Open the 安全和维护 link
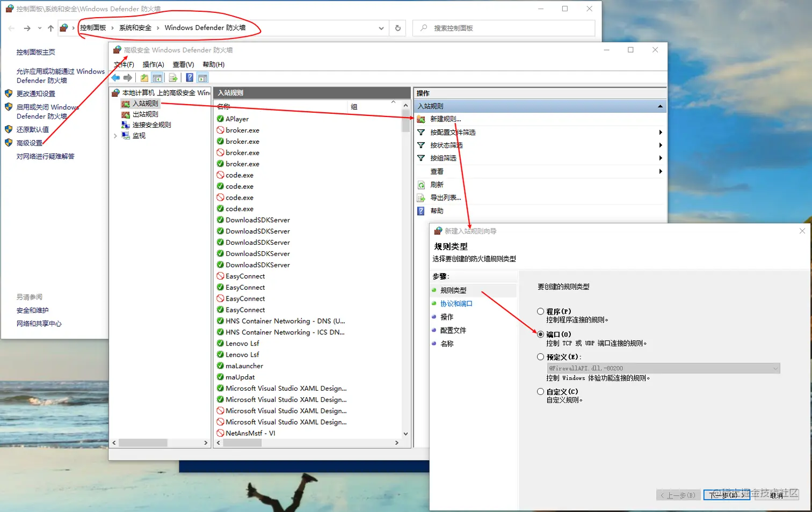812x512 pixels. pos(32,310)
